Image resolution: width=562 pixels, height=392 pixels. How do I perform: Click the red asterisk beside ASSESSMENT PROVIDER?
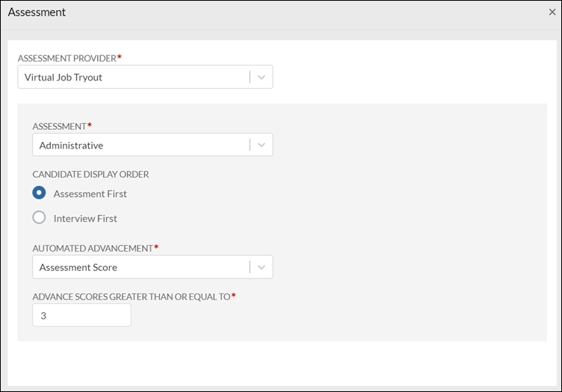pos(120,57)
